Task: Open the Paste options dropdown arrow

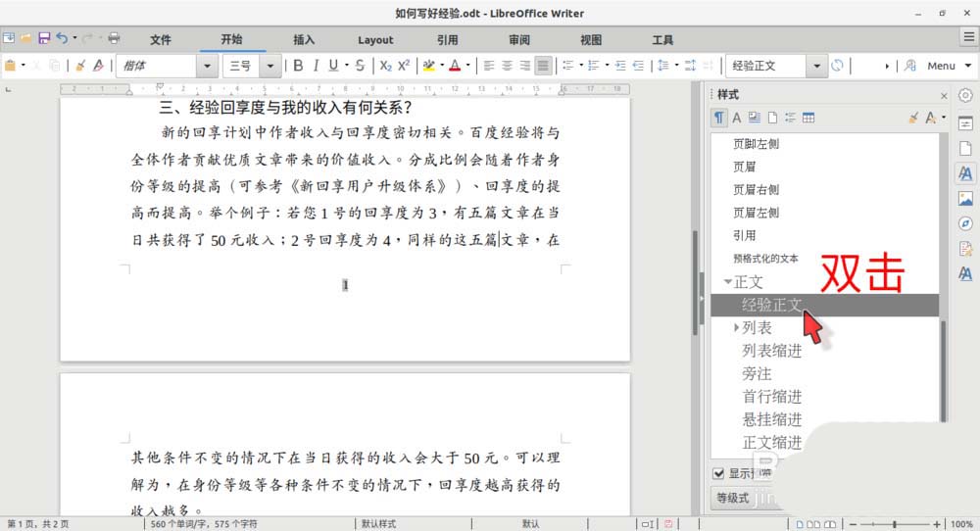Action: pos(24,65)
